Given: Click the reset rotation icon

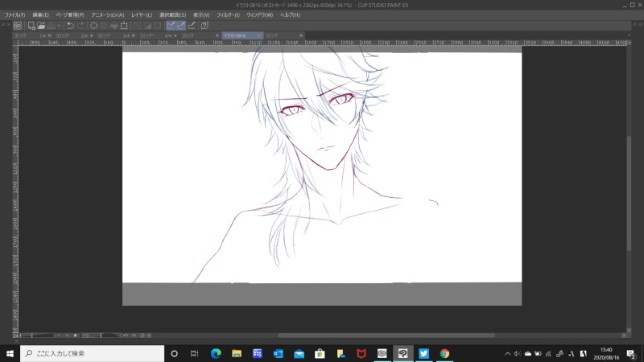Looking at the screenshot, I should [142, 335].
